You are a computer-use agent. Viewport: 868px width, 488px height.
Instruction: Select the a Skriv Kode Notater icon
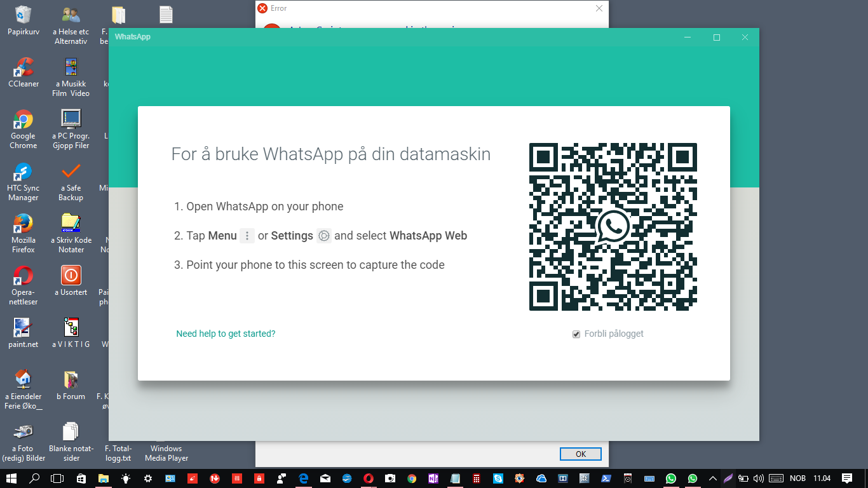[71, 234]
